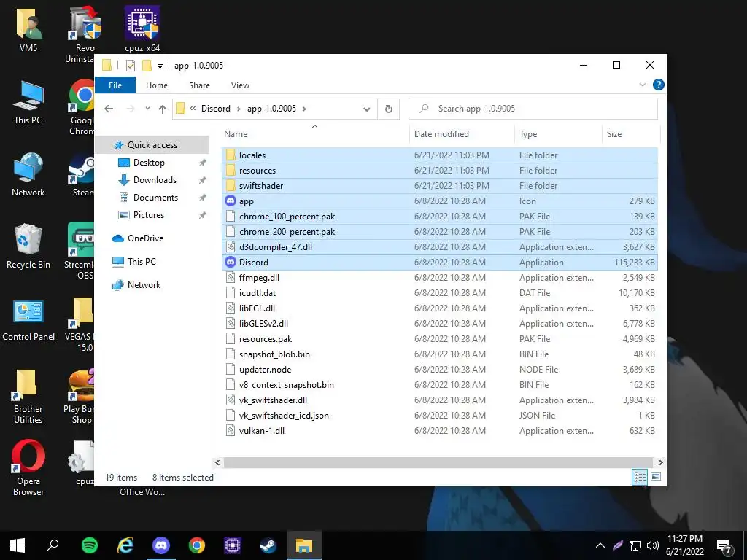Open Explorer help question mark
This screenshot has width=747, height=560.
click(659, 85)
